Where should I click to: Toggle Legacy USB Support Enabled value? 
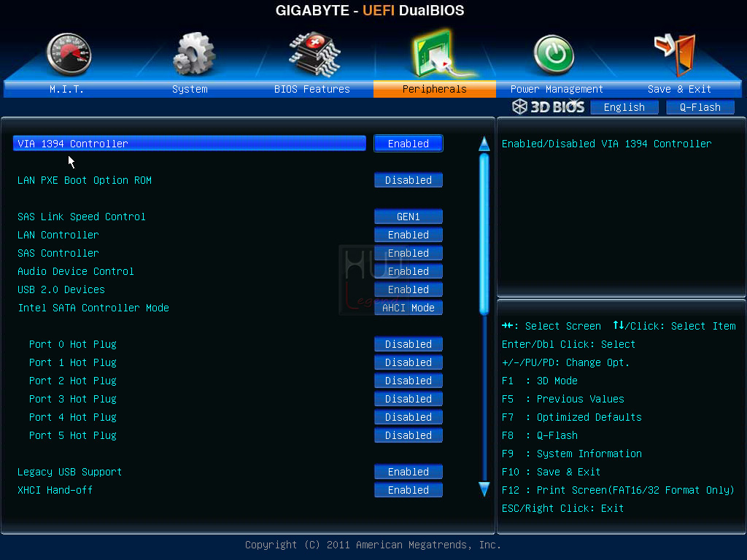(x=409, y=472)
